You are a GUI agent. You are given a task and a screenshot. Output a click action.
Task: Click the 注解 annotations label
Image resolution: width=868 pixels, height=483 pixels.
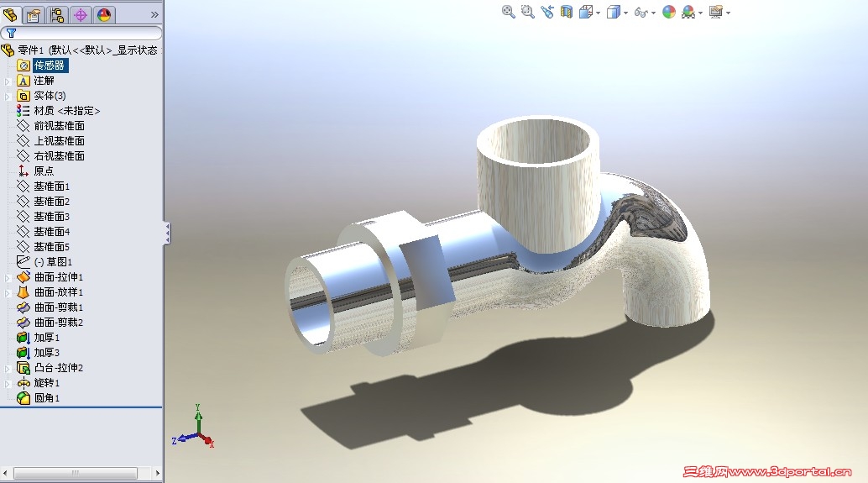pos(44,81)
